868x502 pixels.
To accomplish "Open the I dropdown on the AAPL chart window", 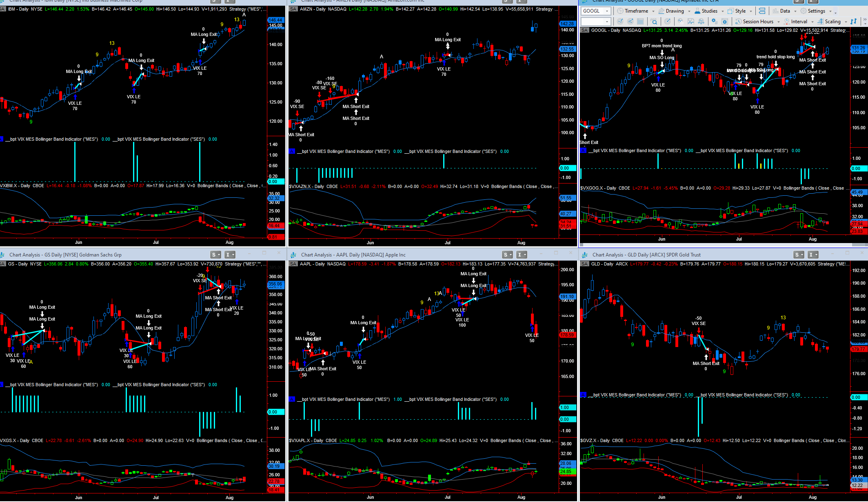I will pyautogui.click(x=522, y=255).
